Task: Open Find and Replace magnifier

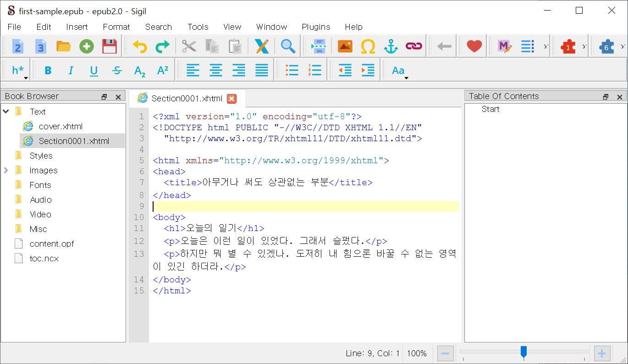Action: (x=288, y=46)
